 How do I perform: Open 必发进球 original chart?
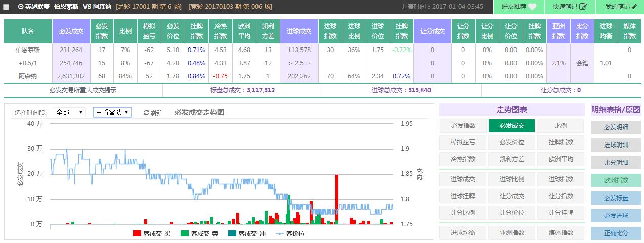[616, 216]
